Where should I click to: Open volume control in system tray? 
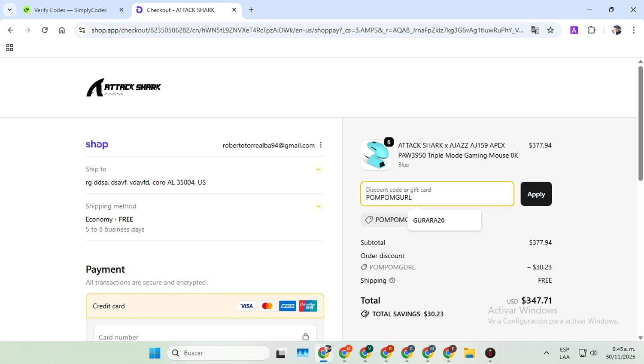click(x=594, y=353)
